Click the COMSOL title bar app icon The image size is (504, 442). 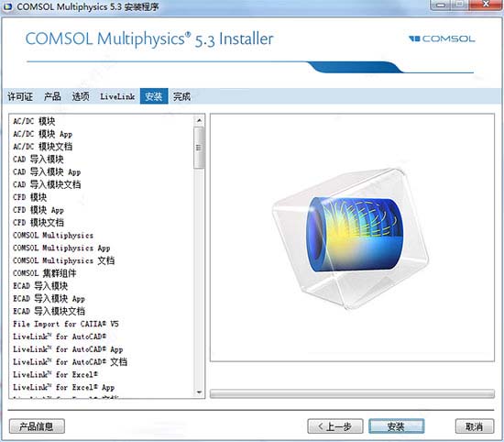click(x=7, y=6)
